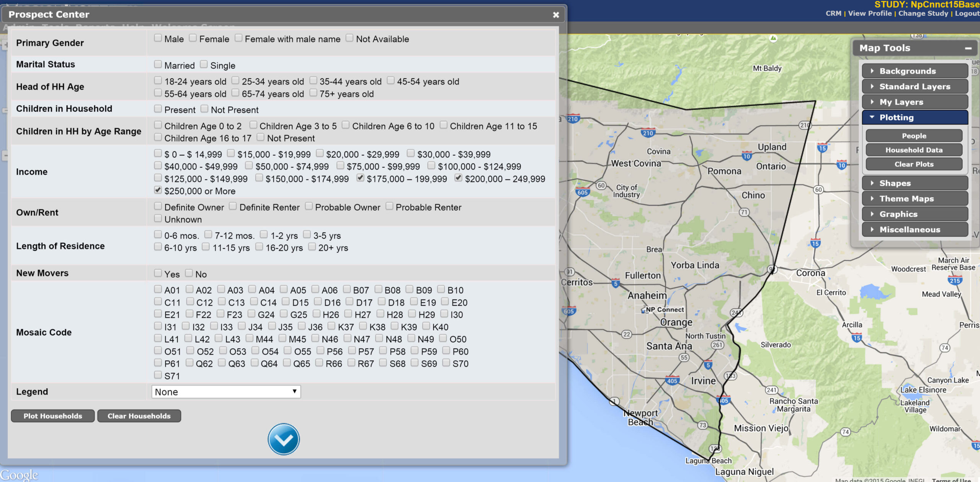Expand the My Layers section

click(915, 102)
